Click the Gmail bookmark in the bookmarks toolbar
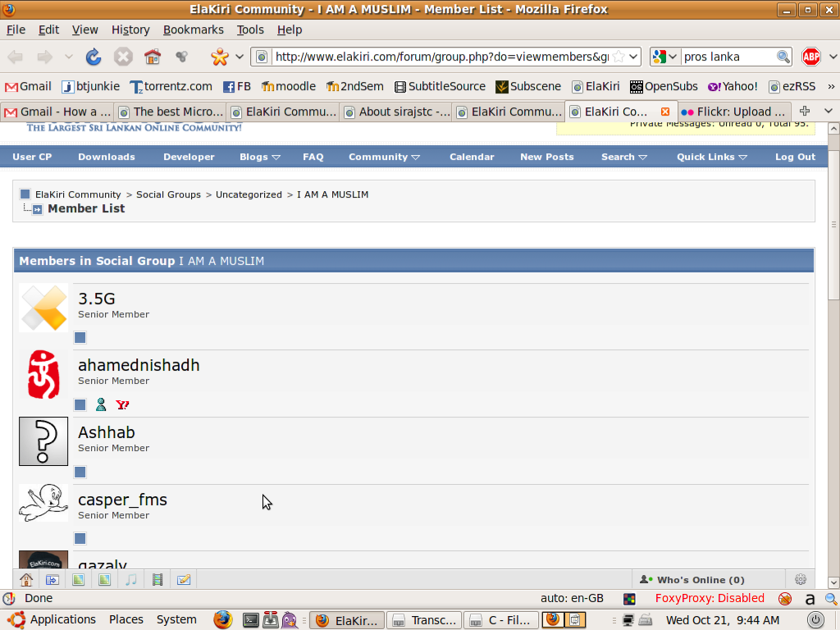This screenshot has height=630, width=840. tap(28, 87)
